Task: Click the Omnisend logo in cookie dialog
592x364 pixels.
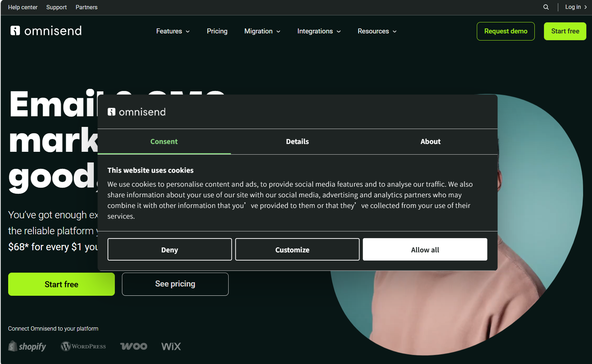Action: 137,112
